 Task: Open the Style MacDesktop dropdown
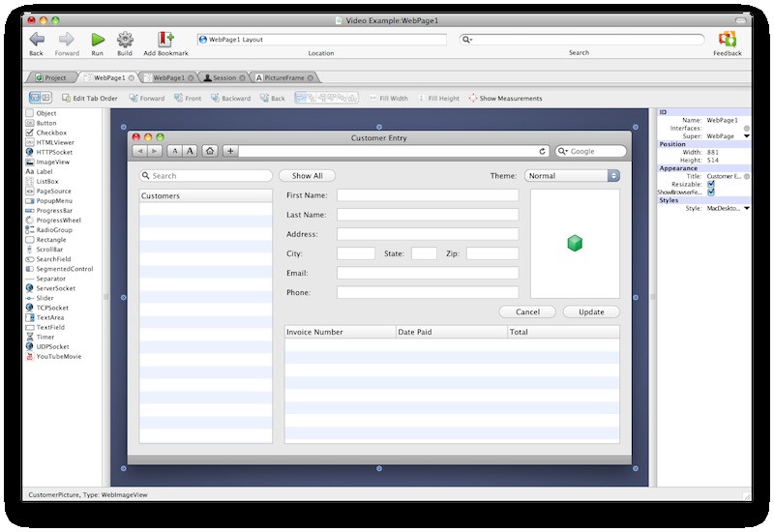(x=746, y=208)
